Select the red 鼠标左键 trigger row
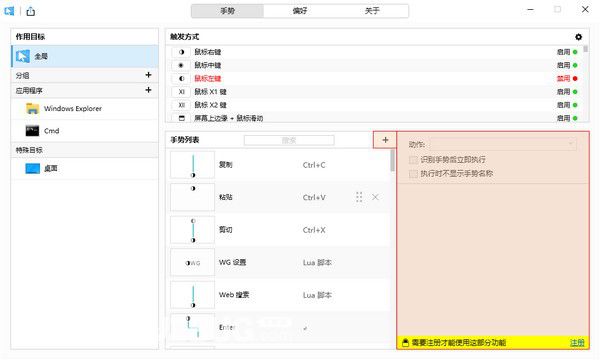This screenshot has width=600, height=360. 375,78
